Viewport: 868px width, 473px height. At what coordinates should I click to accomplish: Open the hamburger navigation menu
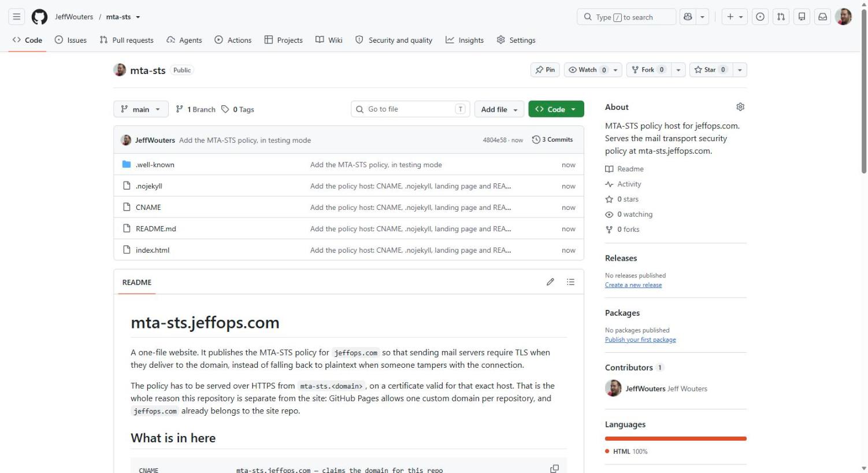point(17,17)
